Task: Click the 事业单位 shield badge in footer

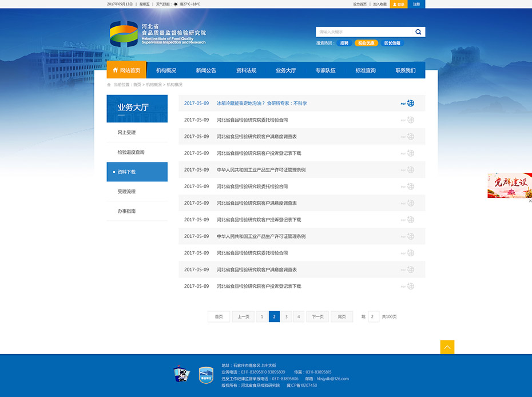Action: 206,375
